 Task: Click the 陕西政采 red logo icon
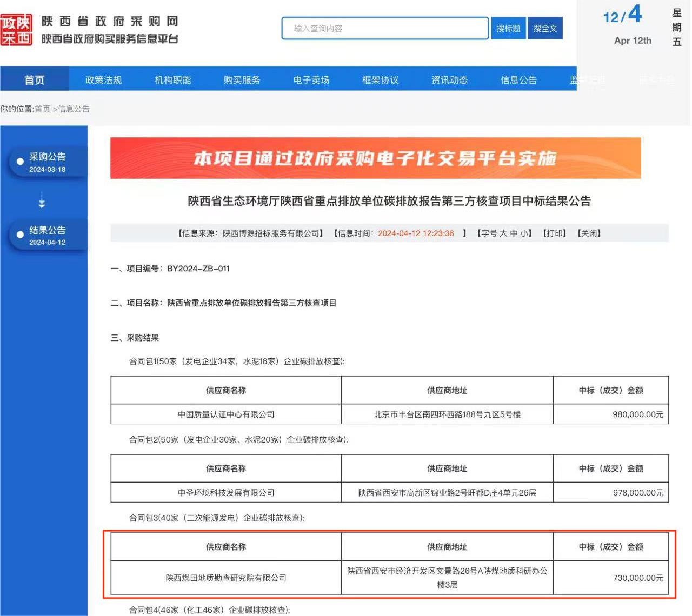click(16, 30)
